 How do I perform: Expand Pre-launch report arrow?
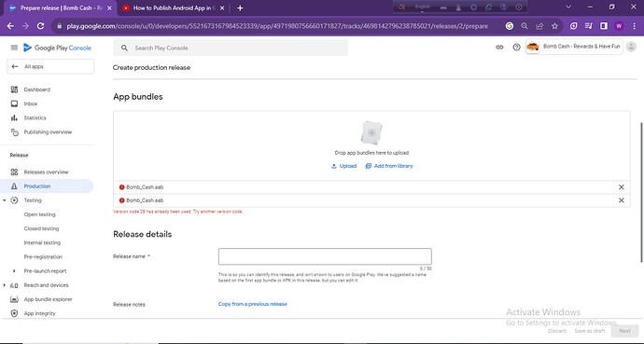tap(14, 271)
